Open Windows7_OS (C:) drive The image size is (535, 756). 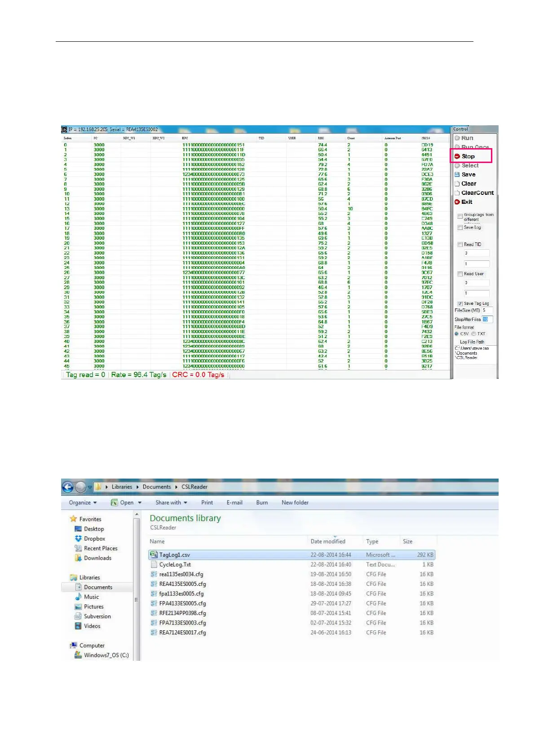click(102, 655)
